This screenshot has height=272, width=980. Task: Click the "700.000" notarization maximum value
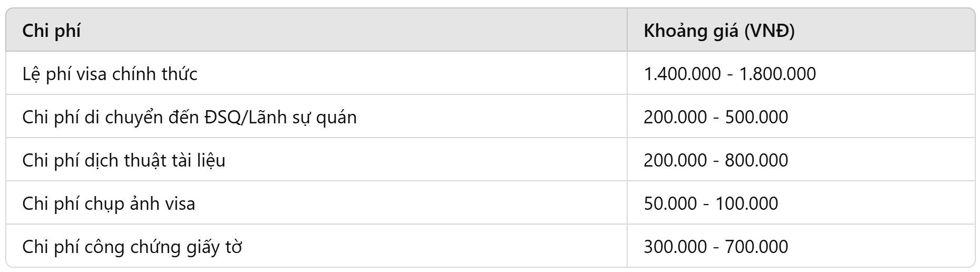pos(756,247)
